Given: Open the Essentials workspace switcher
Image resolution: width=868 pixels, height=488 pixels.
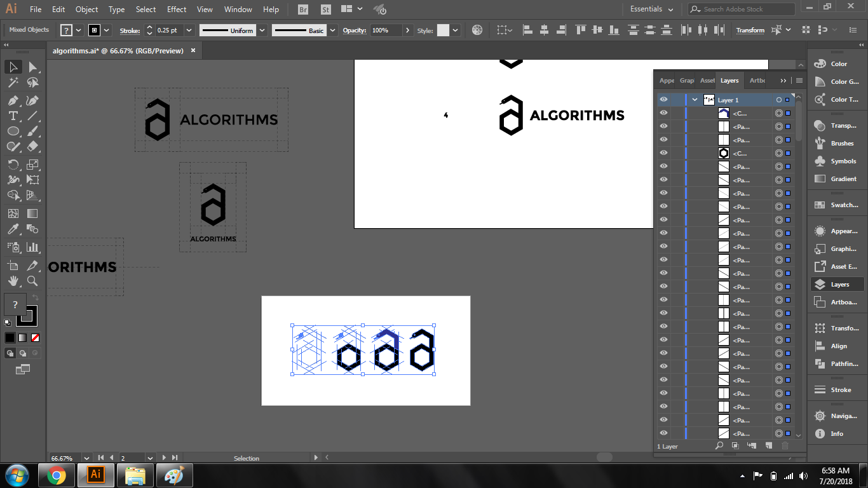Looking at the screenshot, I should (x=651, y=10).
